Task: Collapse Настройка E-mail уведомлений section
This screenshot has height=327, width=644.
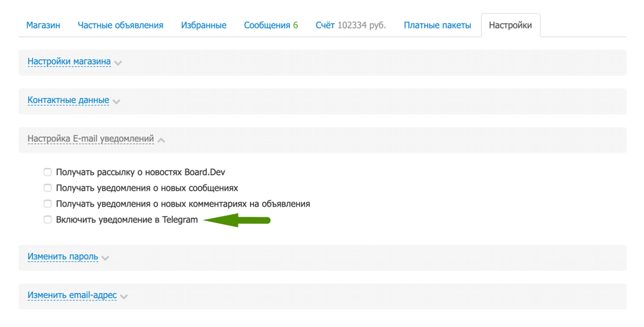Action: point(91,139)
